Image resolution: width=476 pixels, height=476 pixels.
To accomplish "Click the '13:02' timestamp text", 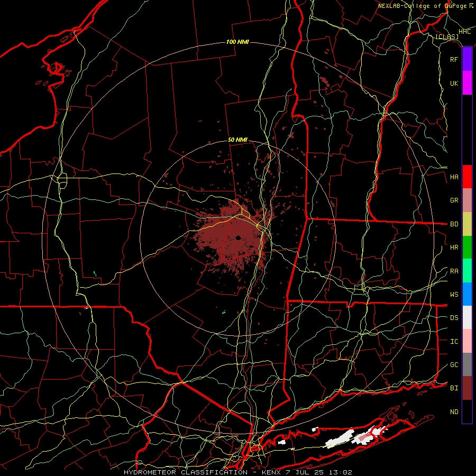I will tap(341, 472).
